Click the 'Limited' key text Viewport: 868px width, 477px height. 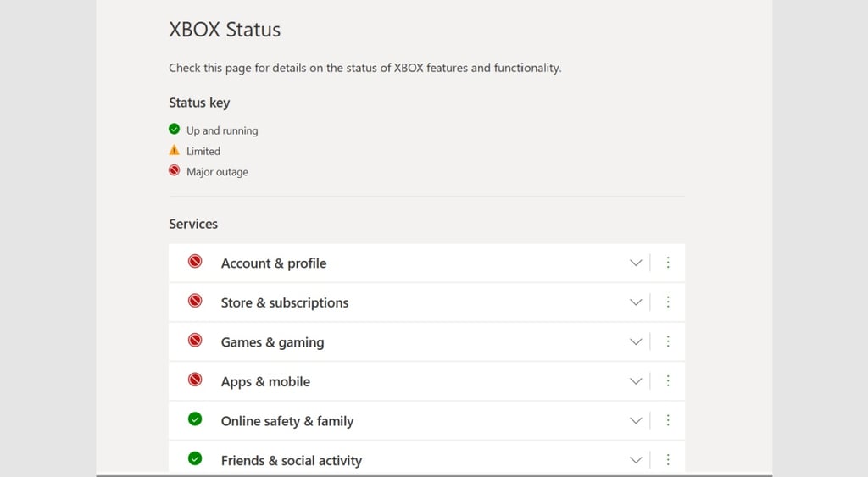pos(203,151)
